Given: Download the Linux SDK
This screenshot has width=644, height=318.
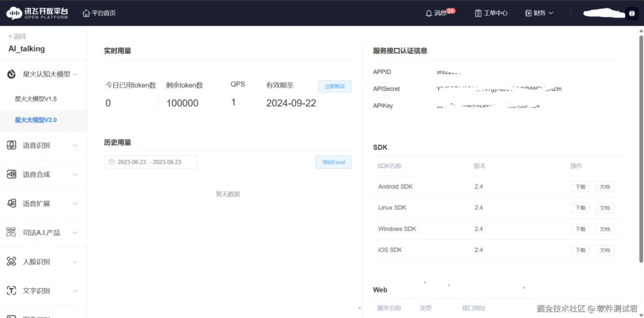Looking at the screenshot, I should [580, 208].
